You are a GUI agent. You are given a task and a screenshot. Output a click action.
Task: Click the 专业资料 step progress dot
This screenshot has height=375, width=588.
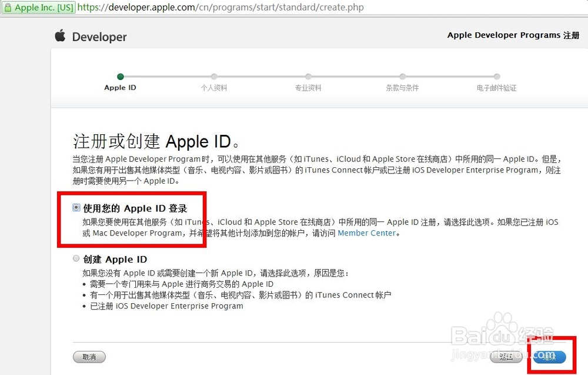tap(308, 77)
